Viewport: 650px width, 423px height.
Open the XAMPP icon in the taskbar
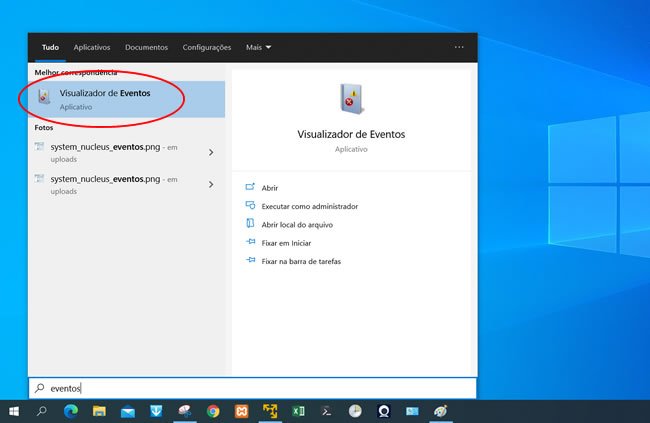point(241,411)
